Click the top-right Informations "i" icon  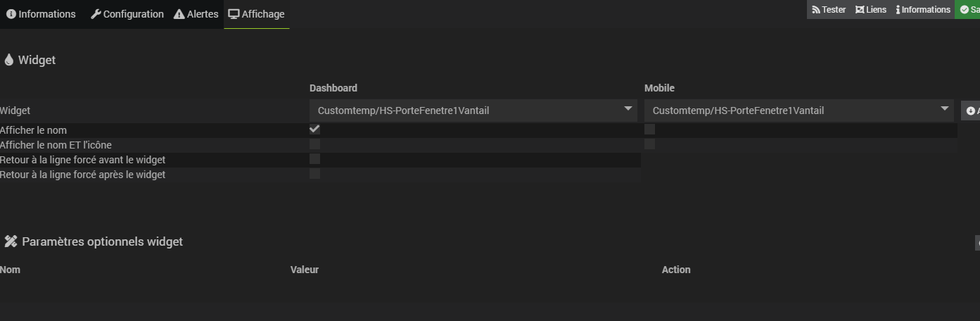click(x=898, y=10)
